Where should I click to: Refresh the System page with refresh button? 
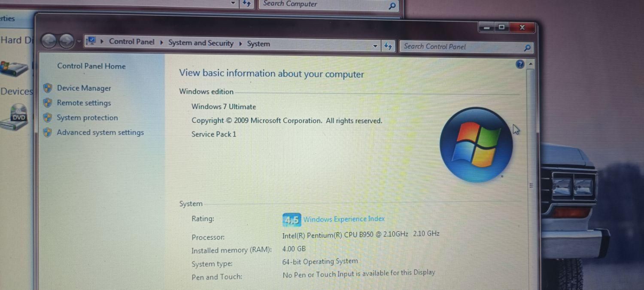point(389,46)
